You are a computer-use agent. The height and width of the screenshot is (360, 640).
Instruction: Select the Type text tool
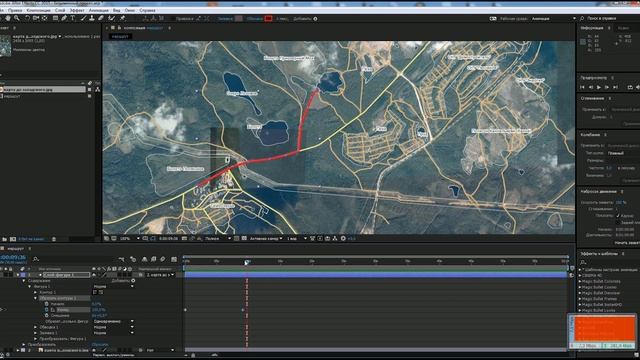73,18
